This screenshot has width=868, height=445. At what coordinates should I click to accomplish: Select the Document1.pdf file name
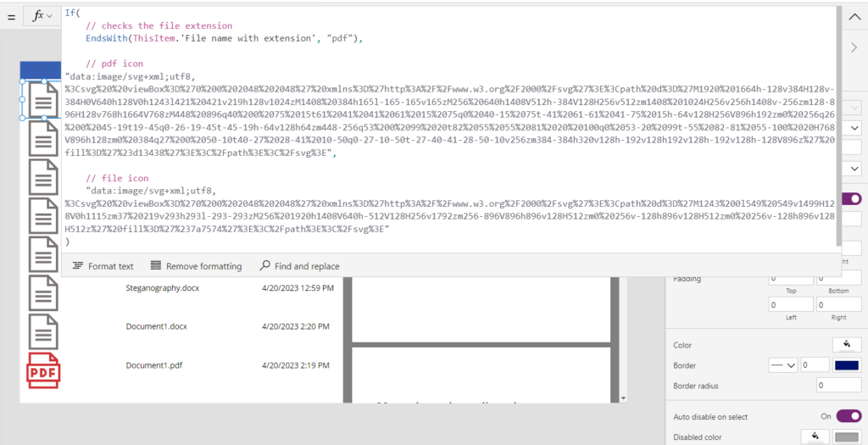point(153,365)
